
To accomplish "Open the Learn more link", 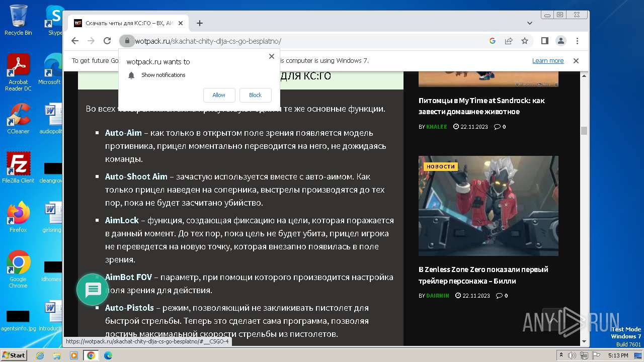I will tap(548, 61).
